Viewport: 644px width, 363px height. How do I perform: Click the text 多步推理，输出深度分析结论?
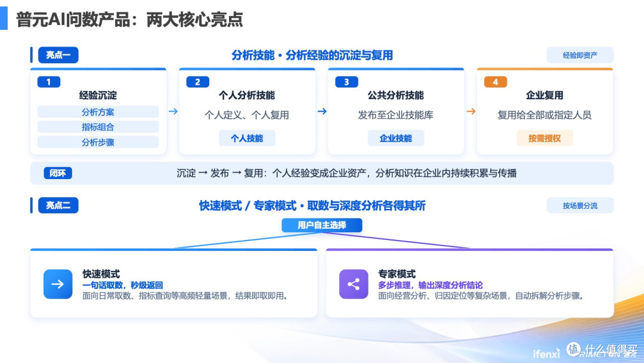point(431,285)
